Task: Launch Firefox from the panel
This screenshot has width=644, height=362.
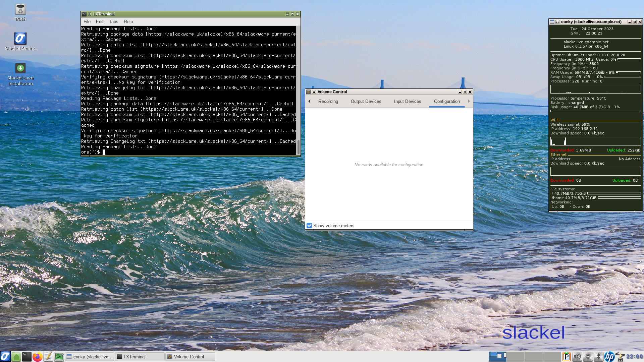Action: pyautogui.click(x=38, y=357)
